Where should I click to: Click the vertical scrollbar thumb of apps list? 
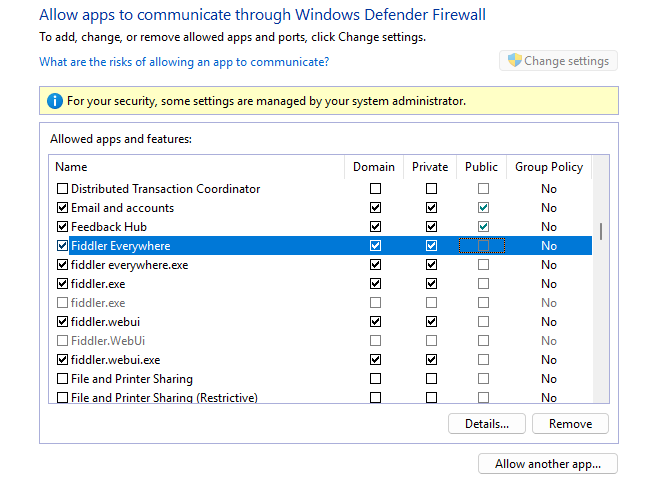coord(601,231)
